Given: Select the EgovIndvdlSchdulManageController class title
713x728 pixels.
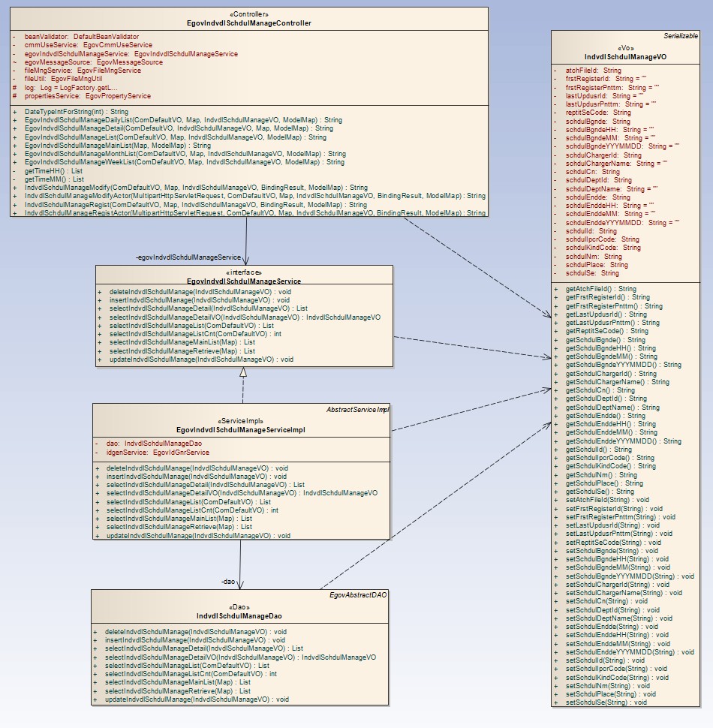Looking at the screenshot, I should pyautogui.click(x=248, y=23).
